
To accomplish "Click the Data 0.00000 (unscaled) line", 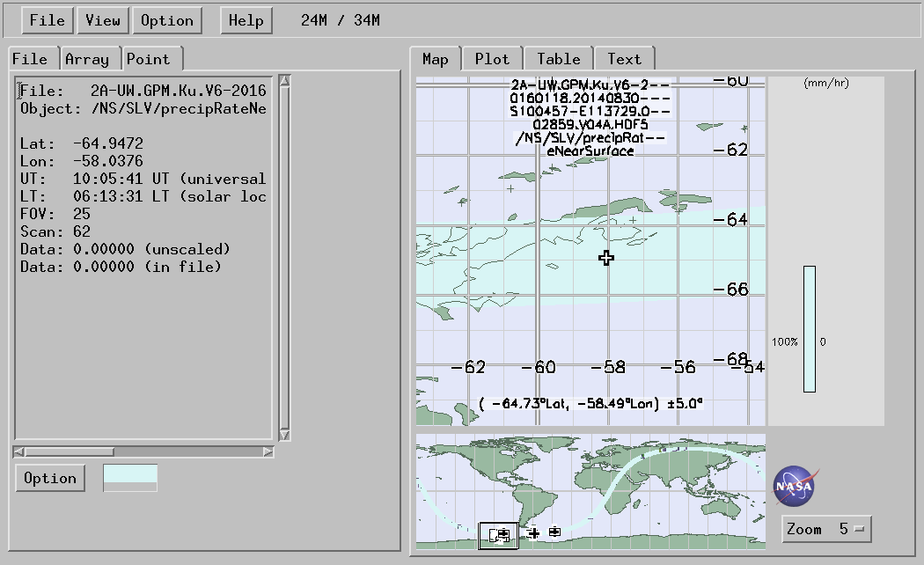I will 125,249.
